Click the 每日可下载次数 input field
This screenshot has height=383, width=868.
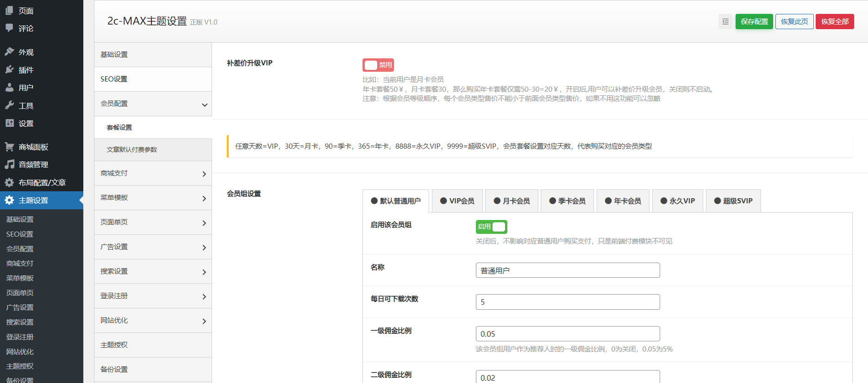(x=568, y=302)
